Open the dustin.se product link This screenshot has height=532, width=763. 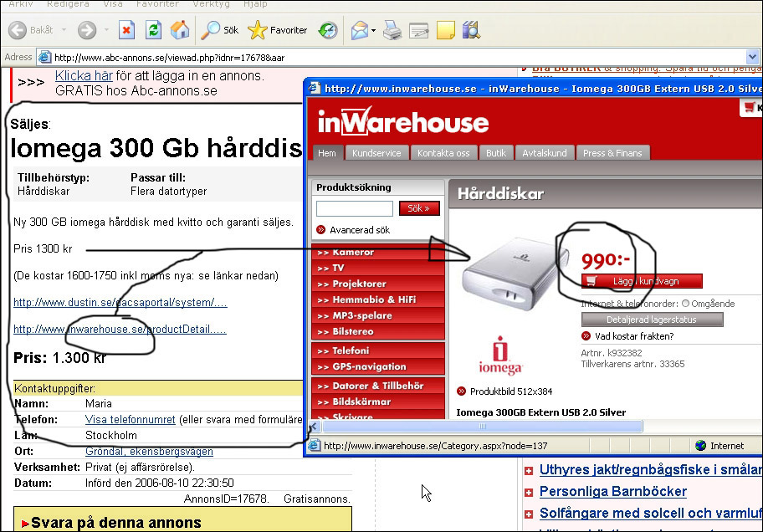tap(120, 302)
